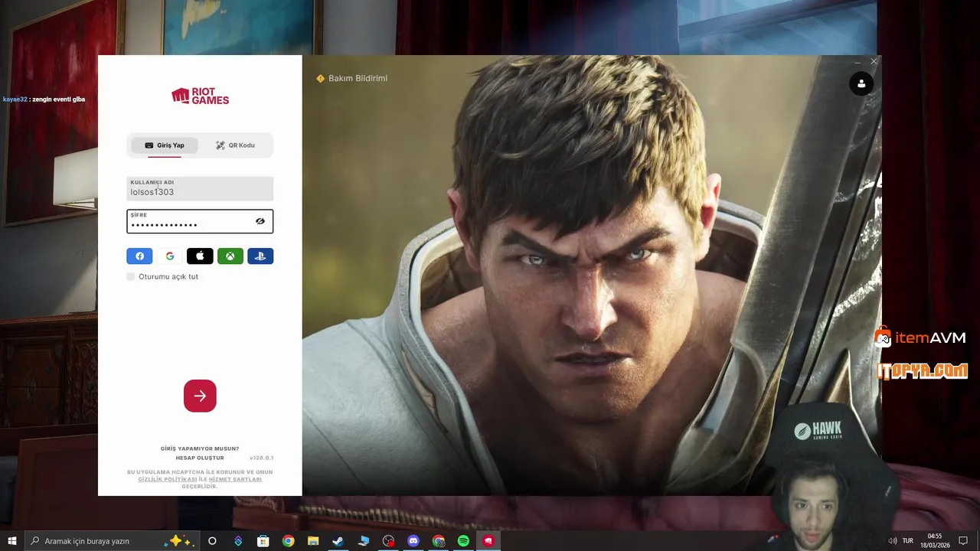Click the search highlights sparkle icon
980x551 pixels.
coord(181,541)
